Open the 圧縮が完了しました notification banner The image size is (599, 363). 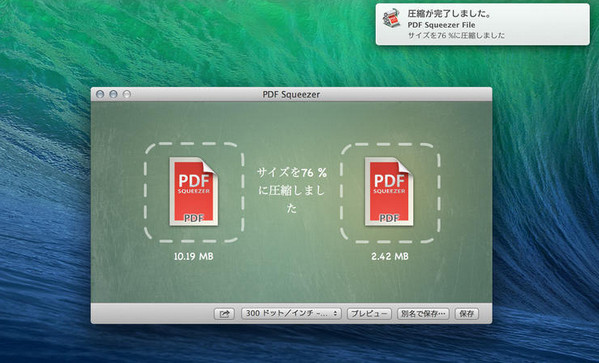482,24
